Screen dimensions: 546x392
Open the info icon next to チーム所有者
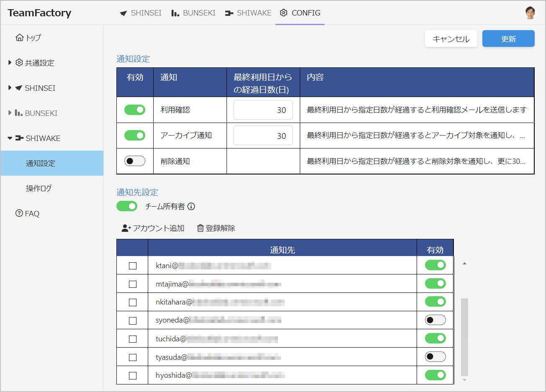(191, 206)
